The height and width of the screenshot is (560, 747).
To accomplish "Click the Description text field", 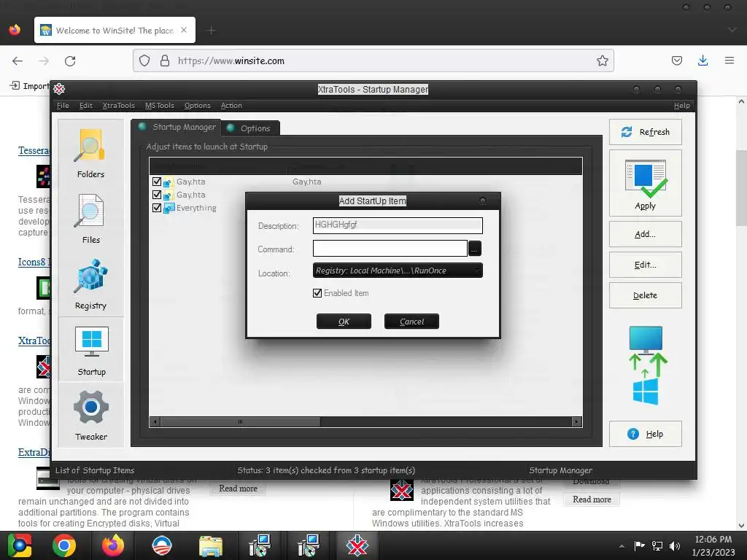I will [x=398, y=225].
